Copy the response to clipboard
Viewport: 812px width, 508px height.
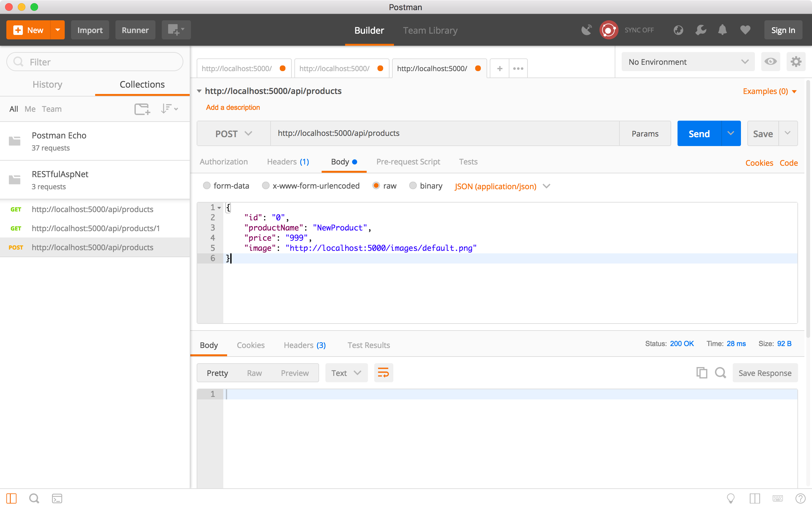coord(702,373)
